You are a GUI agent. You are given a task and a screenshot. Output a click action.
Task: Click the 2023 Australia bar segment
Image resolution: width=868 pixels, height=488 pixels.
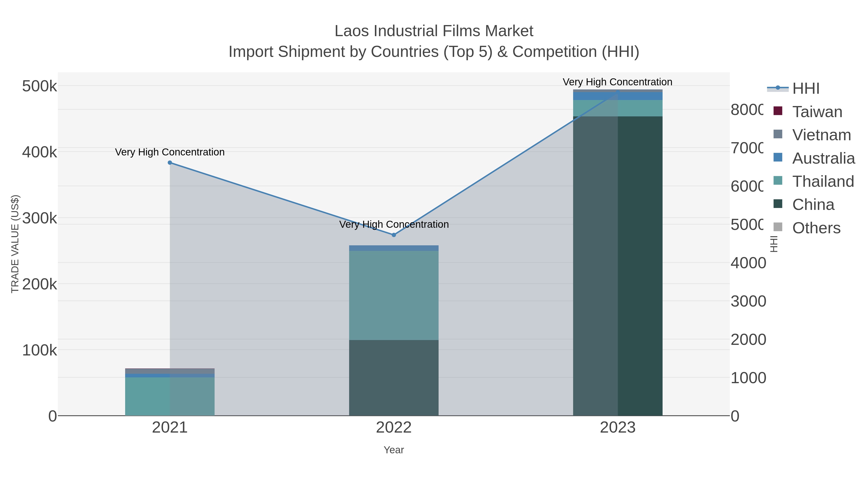pyautogui.click(x=618, y=96)
